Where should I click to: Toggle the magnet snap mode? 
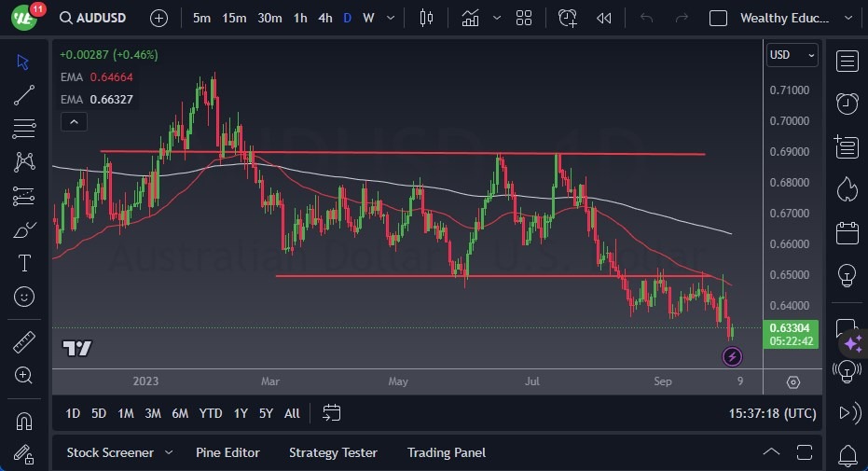coord(24,420)
